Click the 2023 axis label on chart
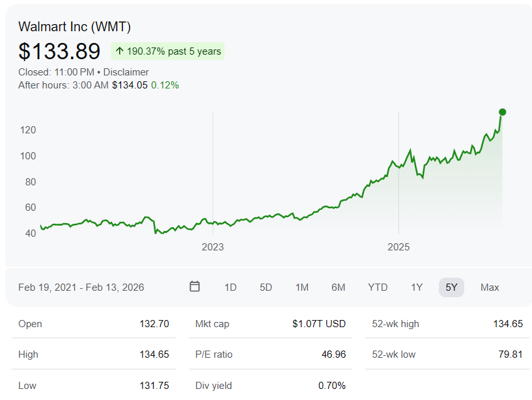Image resolution: width=532 pixels, height=400 pixels. [x=212, y=247]
